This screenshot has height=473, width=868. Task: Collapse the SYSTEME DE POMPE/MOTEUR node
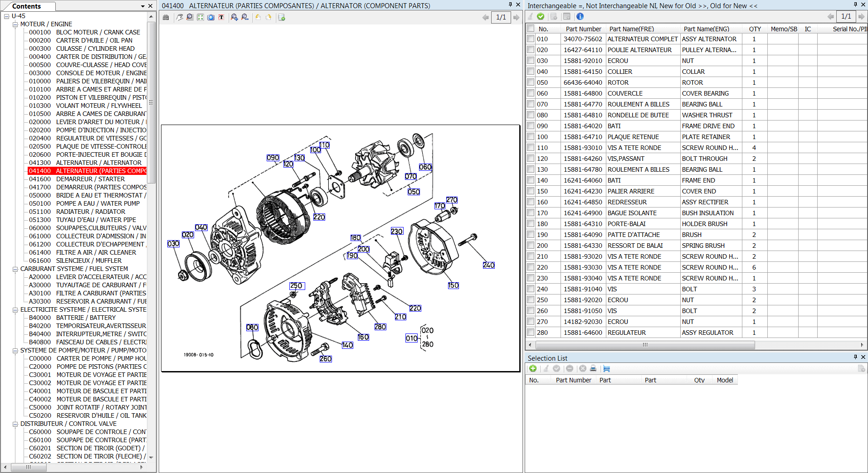15,351
